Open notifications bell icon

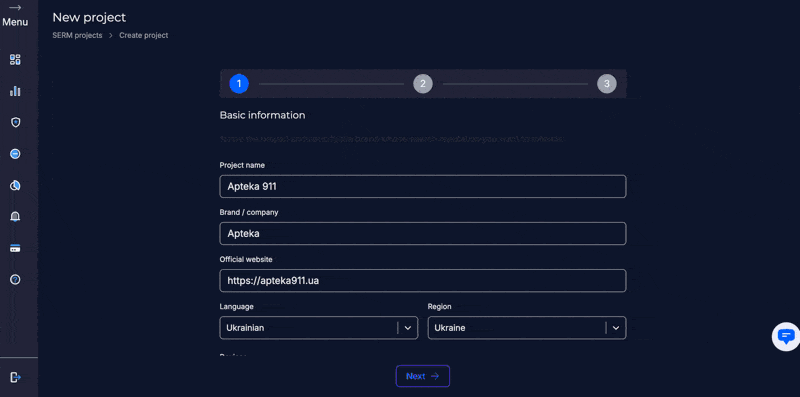tap(15, 217)
